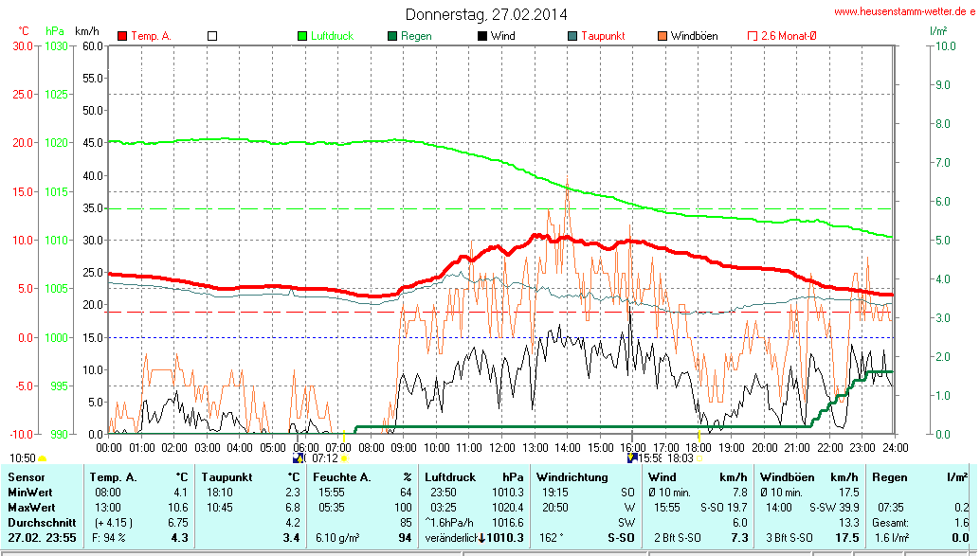The width and height of the screenshot is (980, 556).
Task: Click the '30.0' label on the °C axis
Action: [x=23, y=45]
